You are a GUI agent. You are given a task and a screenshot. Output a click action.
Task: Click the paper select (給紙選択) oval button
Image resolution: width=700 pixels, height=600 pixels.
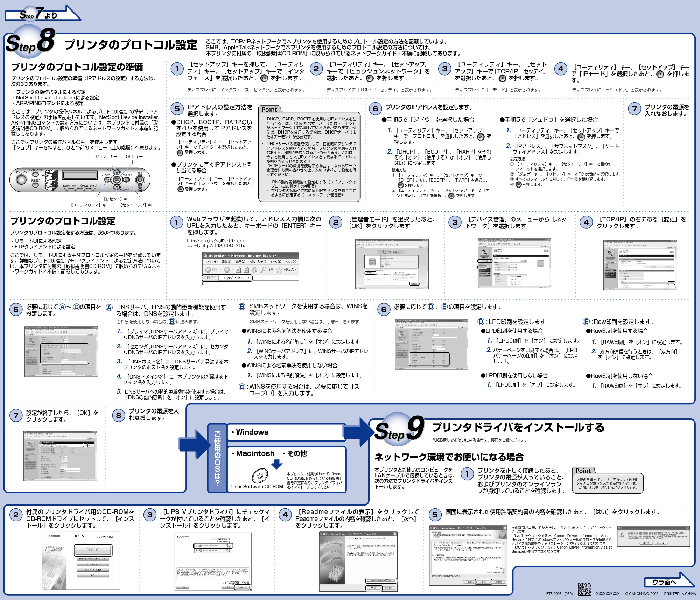point(35,185)
